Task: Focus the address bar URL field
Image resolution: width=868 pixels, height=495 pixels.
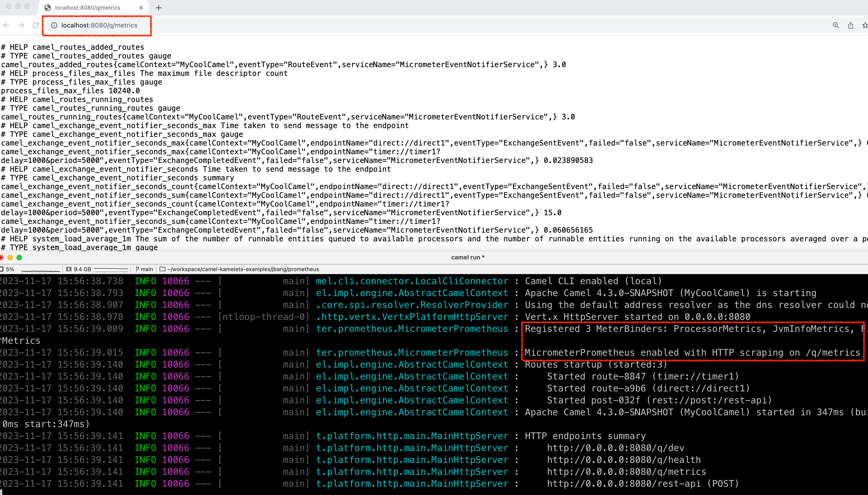Action: pyautogui.click(x=99, y=25)
